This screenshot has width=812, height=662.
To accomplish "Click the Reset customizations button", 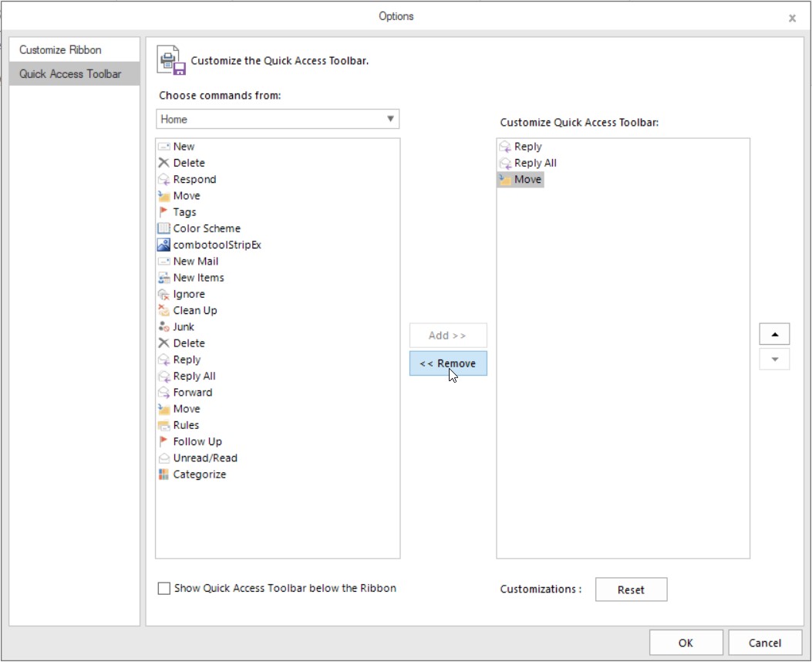I will 631,589.
